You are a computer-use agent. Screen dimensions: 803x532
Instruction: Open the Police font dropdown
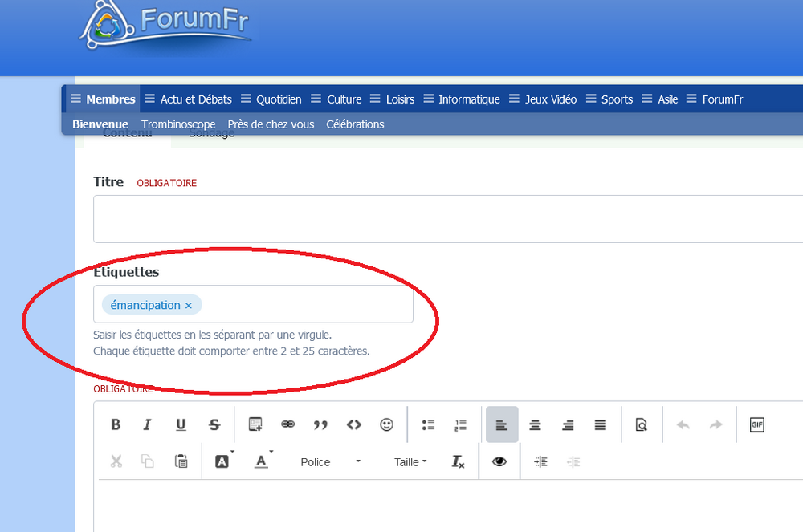click(330, 462)
